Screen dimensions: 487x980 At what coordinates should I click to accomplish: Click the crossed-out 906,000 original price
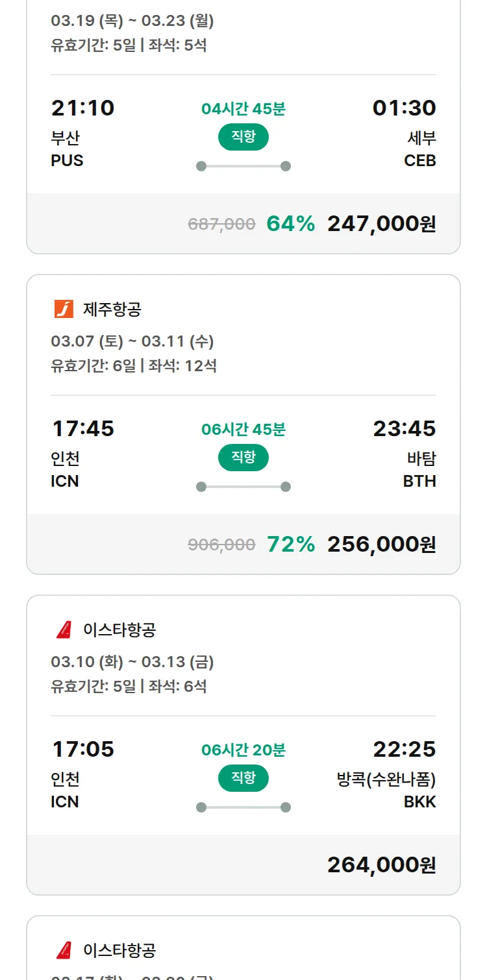tap(221, 545)
